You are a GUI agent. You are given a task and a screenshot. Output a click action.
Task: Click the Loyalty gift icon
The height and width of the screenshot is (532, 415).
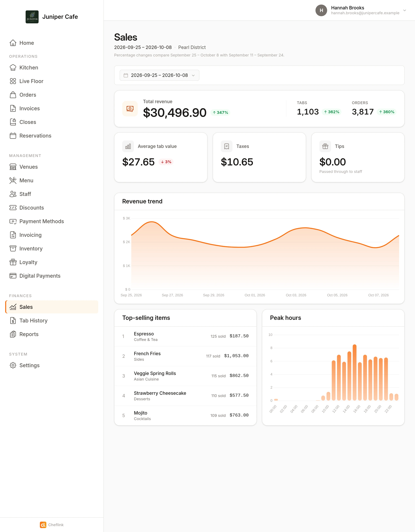pos(13,262)
